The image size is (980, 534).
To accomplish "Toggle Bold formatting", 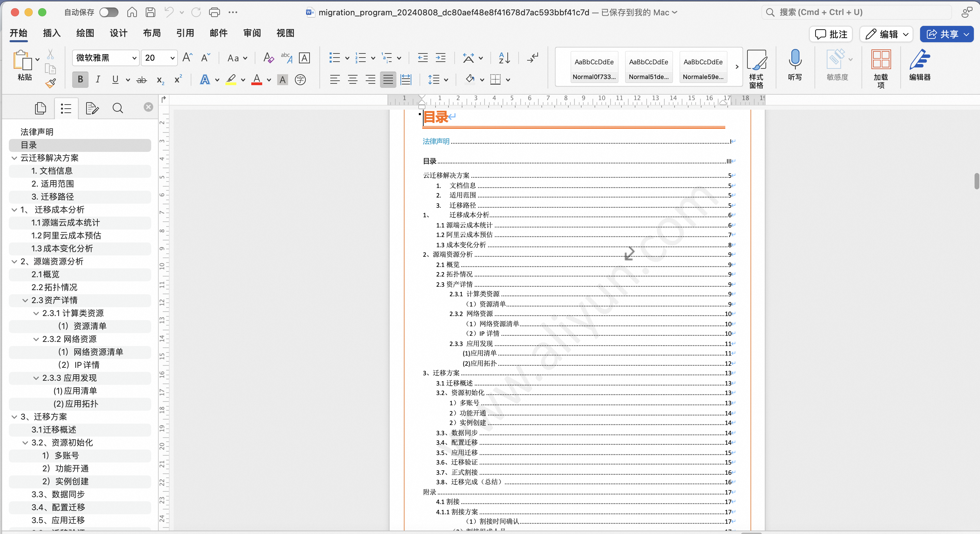I will tap(80, 80).
